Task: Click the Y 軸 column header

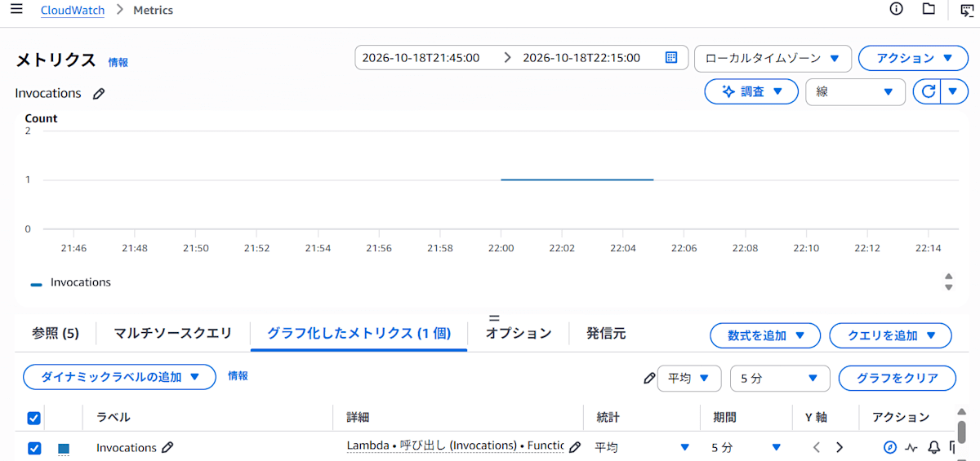Action: [817, 417]
